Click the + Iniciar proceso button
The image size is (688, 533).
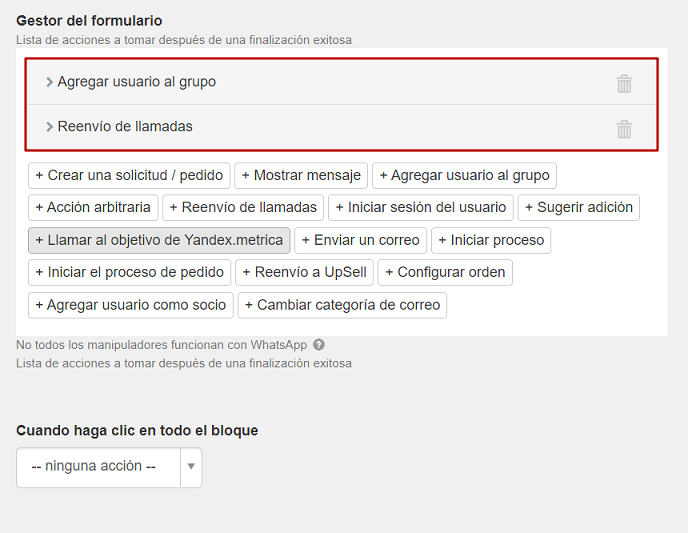click(491, 240)
